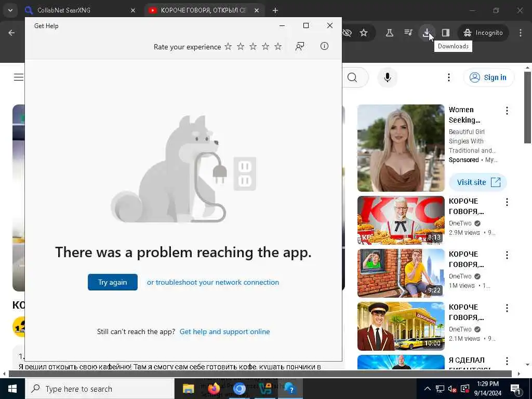Open File Explorer from taskbar

click(188, 389)
